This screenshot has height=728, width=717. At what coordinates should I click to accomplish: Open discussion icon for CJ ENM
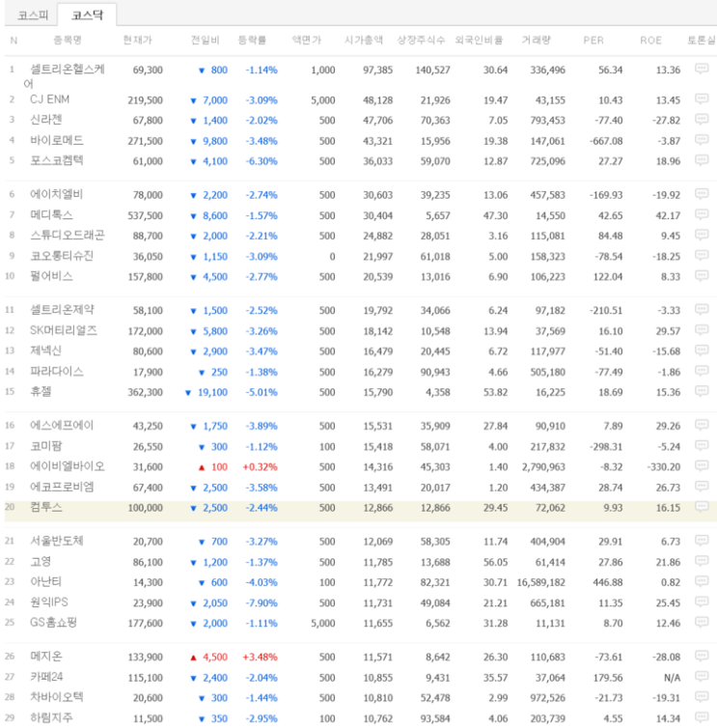[702, 98]
